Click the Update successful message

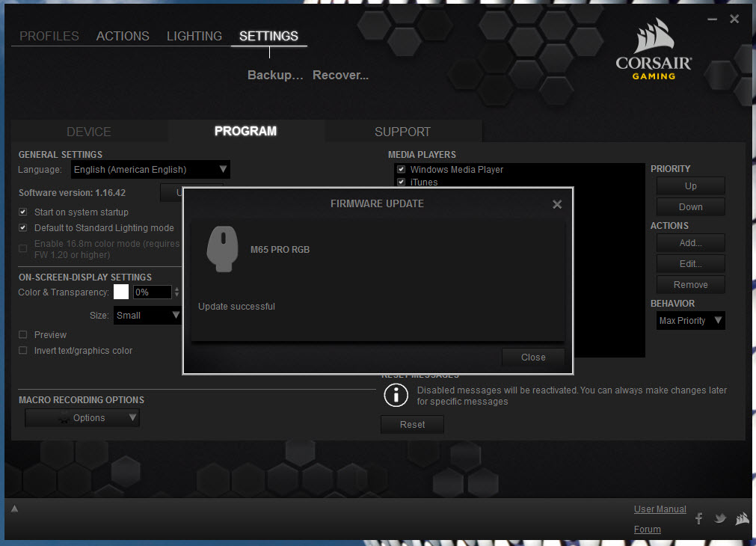point(236,306)
